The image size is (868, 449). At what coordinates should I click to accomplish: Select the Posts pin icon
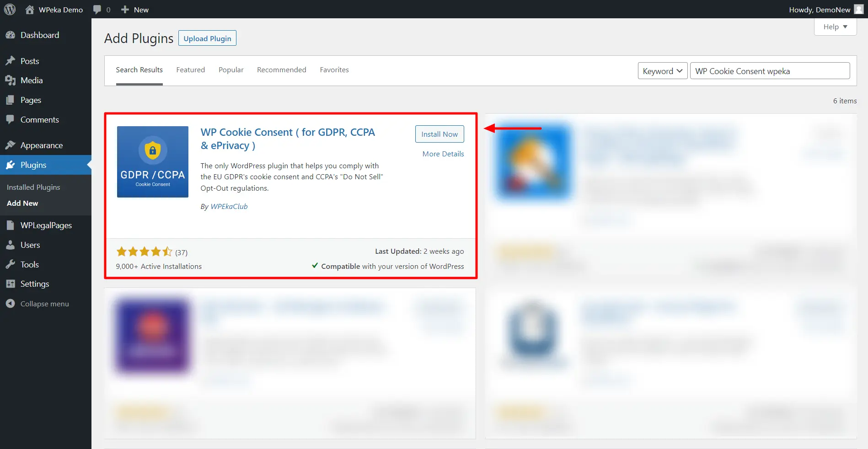(11, 60)
